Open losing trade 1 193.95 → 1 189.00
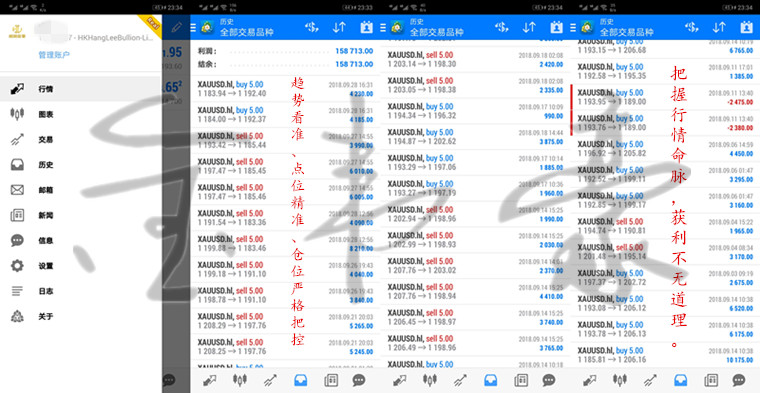The image size is (760, 393). [665, 97]
